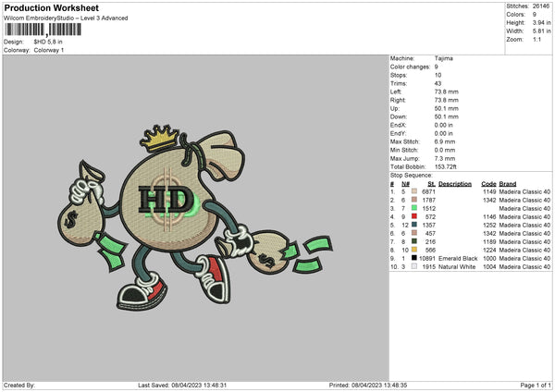This screenshot has width=555, height=392.
Task: Click the beige color swatch in row 1
Action: coord(414,190)
